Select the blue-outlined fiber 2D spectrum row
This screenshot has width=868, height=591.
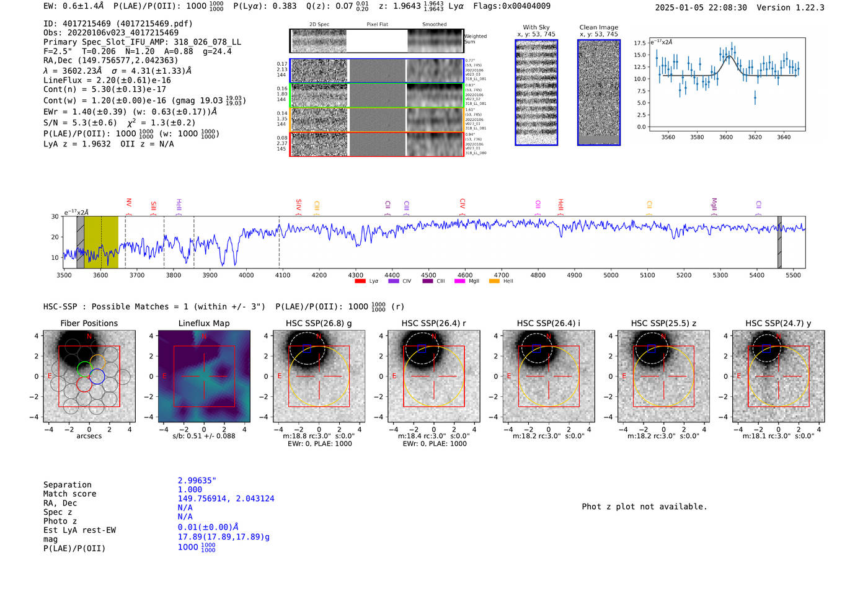pos(376,71)
